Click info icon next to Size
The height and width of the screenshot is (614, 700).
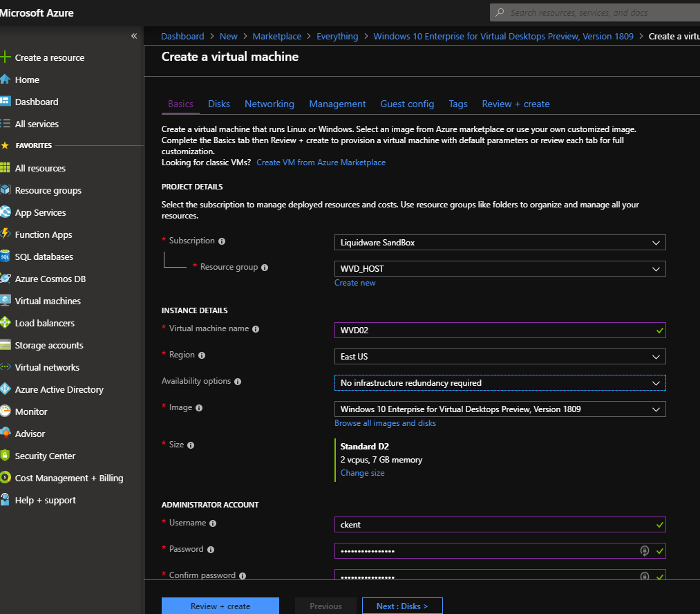pos(191,445)
